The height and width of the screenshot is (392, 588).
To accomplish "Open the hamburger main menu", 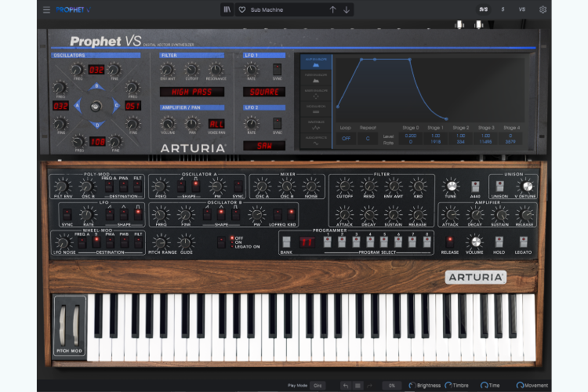I will (x=46, y=9).
